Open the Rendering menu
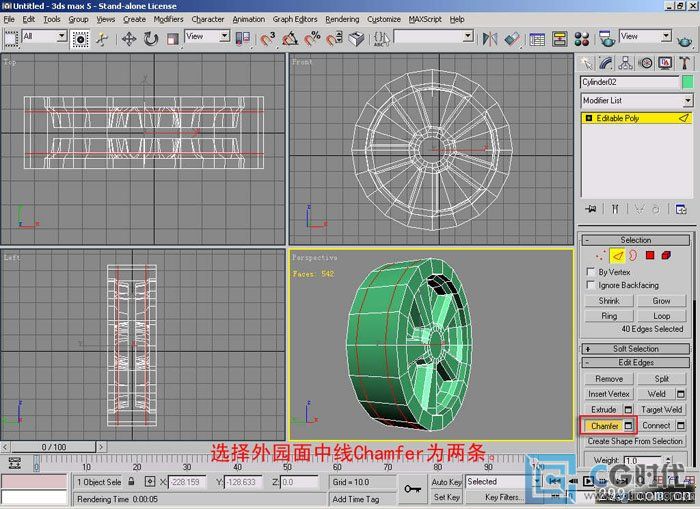700x509 pixels. [342, 19]
